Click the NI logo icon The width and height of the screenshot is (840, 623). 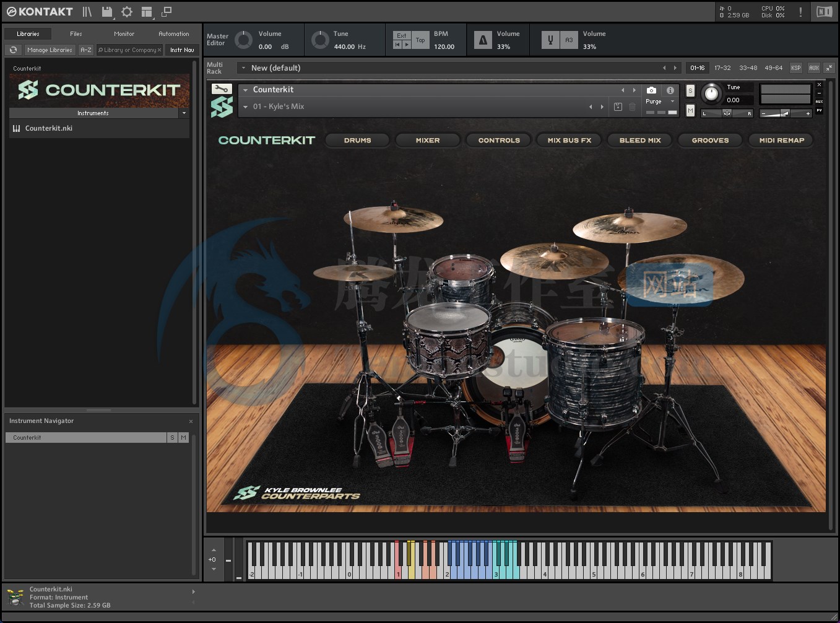(x=824, y=12)
